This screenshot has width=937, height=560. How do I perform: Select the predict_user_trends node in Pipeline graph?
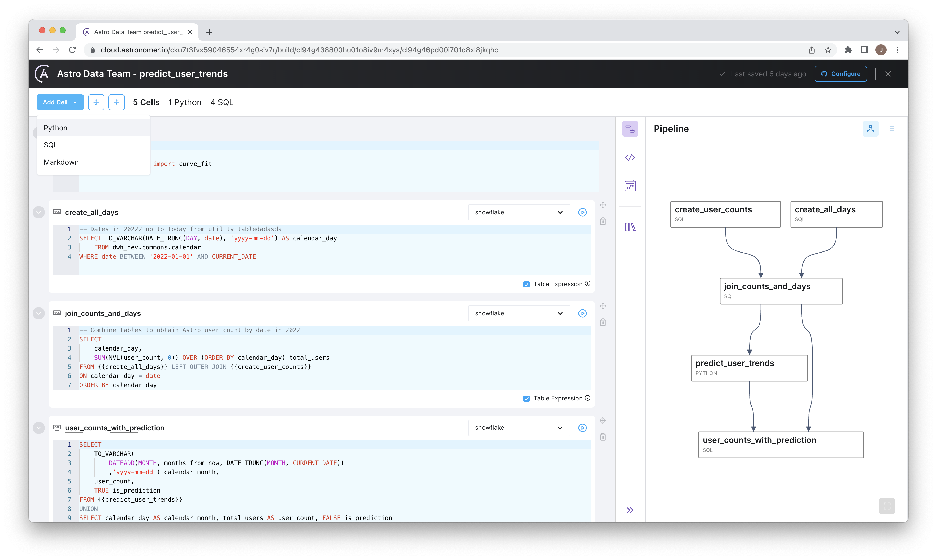pyautogui.click(x=749, y=368)
